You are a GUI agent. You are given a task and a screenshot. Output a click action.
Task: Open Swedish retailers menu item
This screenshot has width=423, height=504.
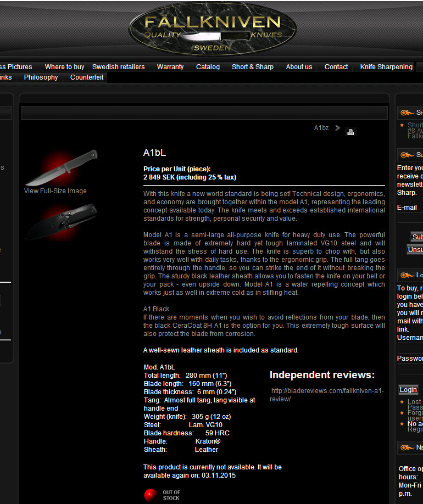tap(118, 67)
